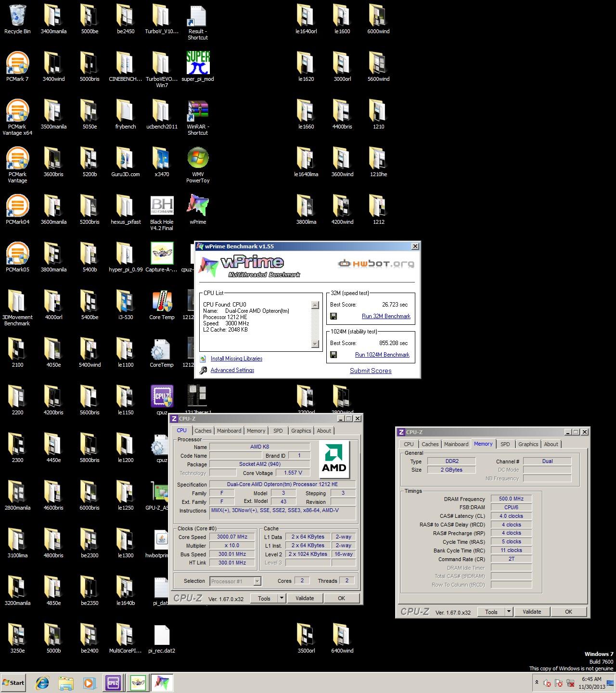
Task: Switch to CPU tab in CPU-Z Memory window
Action: [x=409, y=444]
